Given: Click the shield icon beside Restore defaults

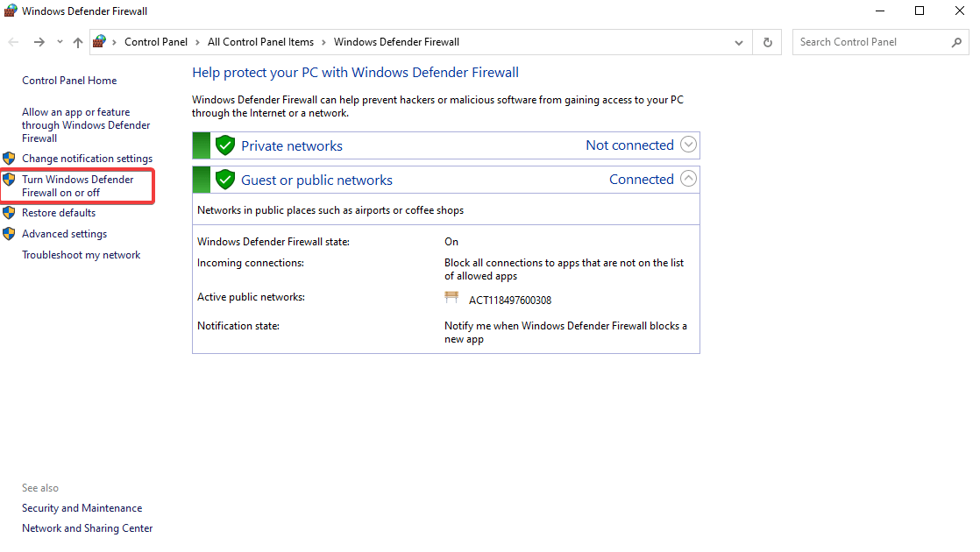Looking at the screenshot, I should (x=9, y=212).
